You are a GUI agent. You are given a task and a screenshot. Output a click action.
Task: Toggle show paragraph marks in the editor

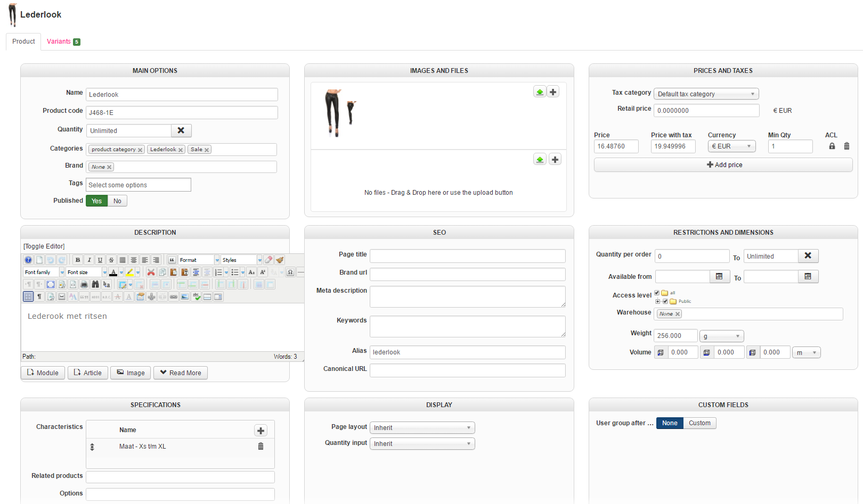pyautogui.click(x=39, y=296)
